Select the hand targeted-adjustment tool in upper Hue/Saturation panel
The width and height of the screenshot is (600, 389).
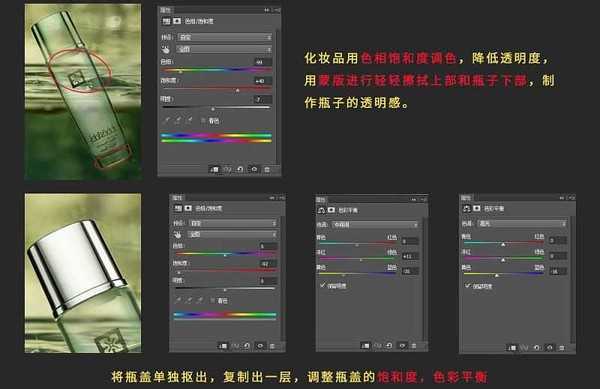tap(165, 49)
